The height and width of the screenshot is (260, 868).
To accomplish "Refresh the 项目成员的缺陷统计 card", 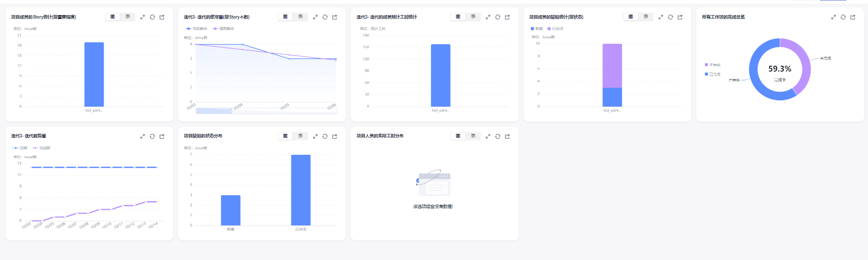I will [670, 17].
